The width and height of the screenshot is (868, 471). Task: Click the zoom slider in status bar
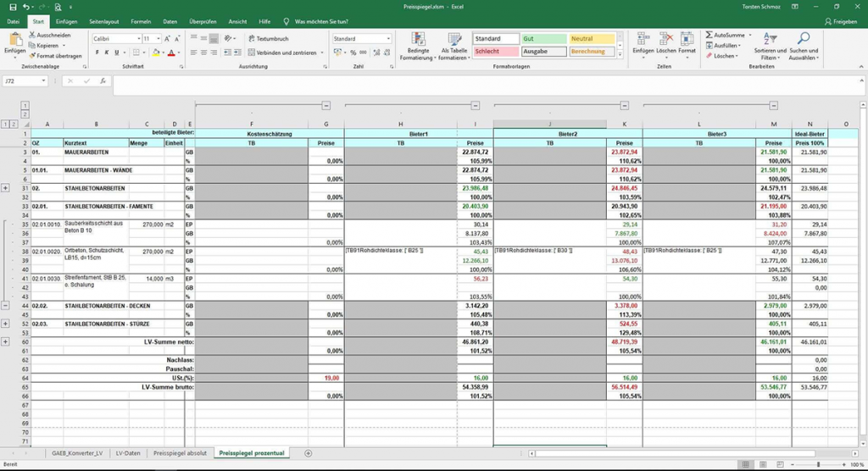click(818, 464)
